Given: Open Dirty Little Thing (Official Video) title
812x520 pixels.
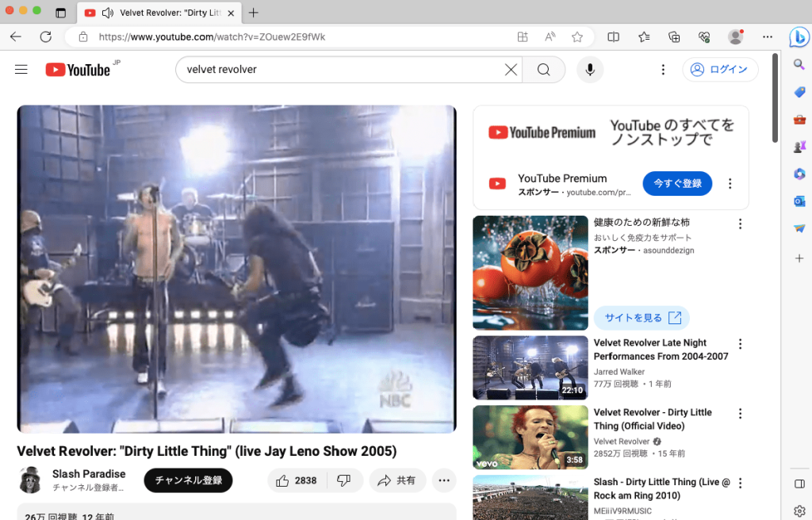Looking at the screenshot, I should (653, 419).
